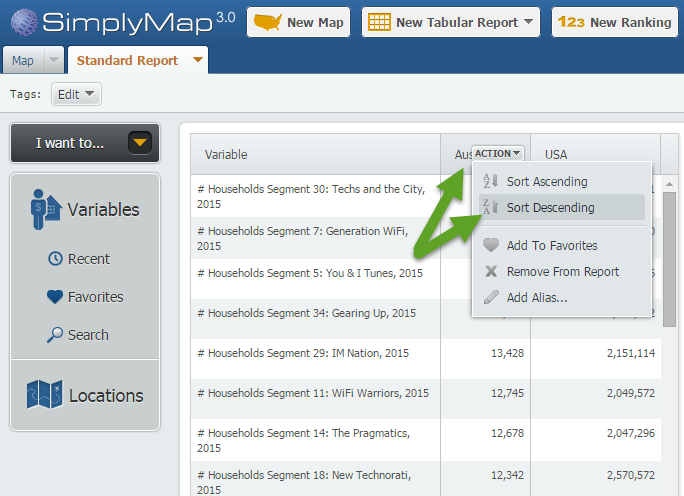The width and height of the screenshot is (684, 496).
Task: Click the pencil icon beside Add Alias
Action: tap(491, 297)
